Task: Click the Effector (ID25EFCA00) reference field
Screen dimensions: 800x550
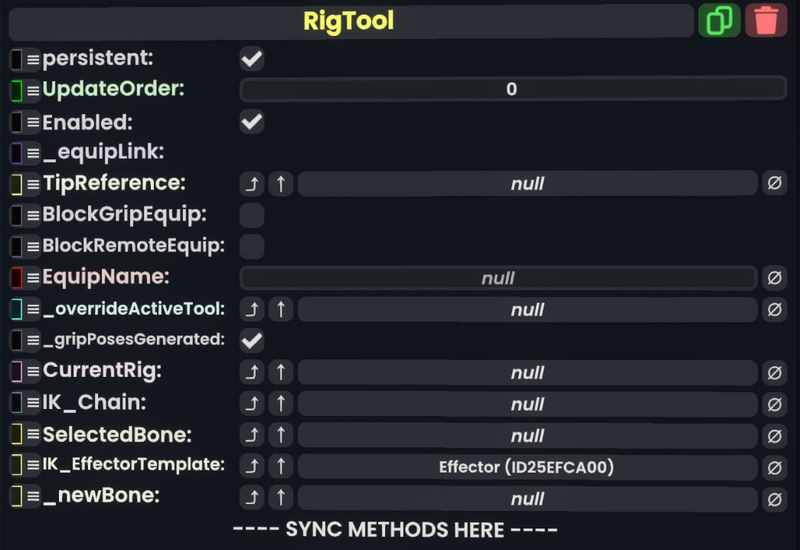Action: pyautogui.click(x=528, y=467)
